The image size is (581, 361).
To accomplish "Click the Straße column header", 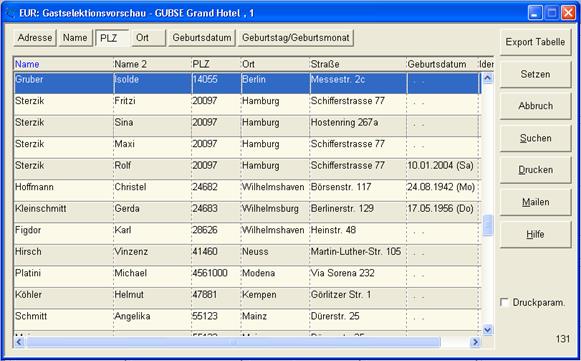I will point(358,64).
